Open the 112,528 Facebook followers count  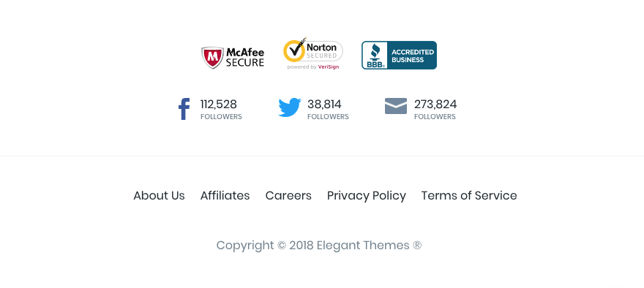[x=219, y=105]
